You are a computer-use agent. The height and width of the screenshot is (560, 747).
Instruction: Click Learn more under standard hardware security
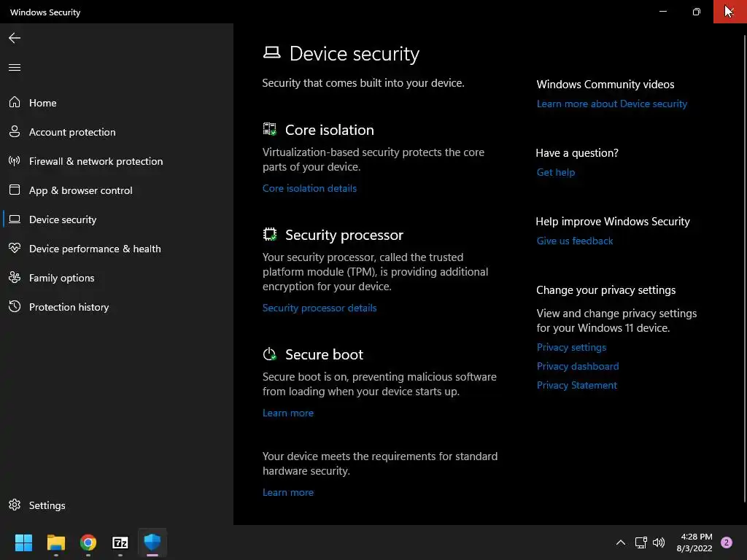(287, 492)
